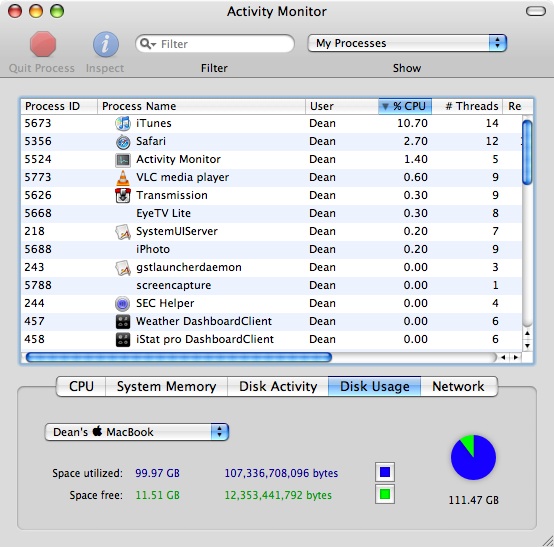Select the Weather DashboardClient icon

123,322
